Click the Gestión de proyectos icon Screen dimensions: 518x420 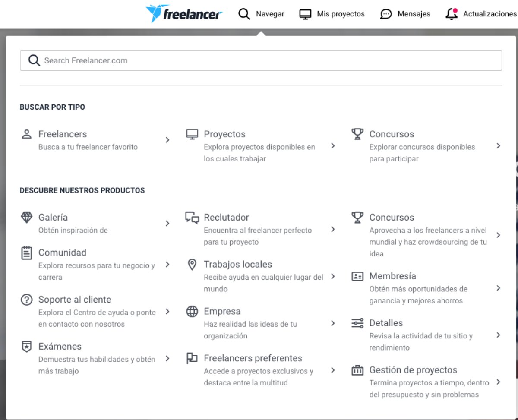point(357,370)
